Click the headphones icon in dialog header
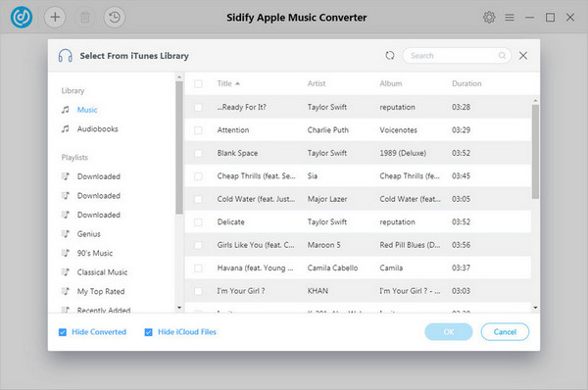Image resolution: width=588 pixels, height=390 pixels. (66, 56)
